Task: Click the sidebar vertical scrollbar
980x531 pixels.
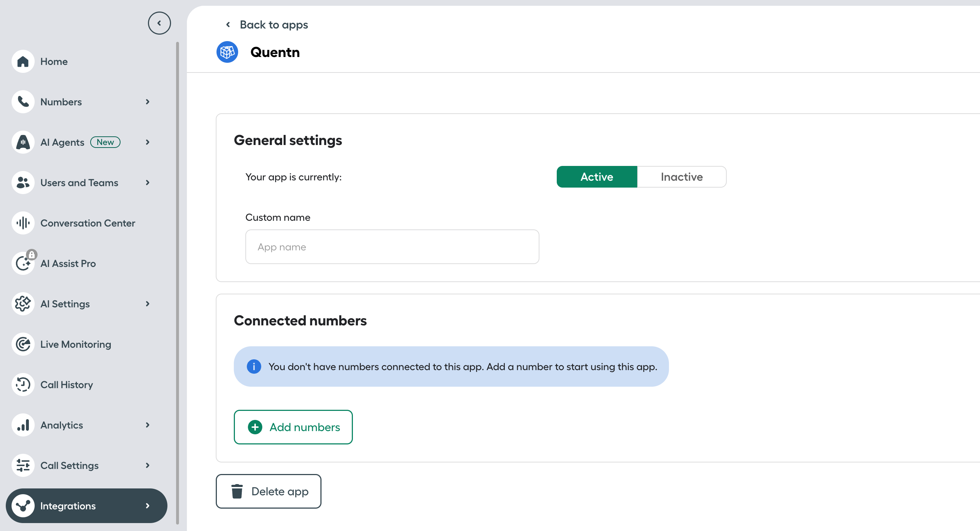Action: click(x=177, y=284)
